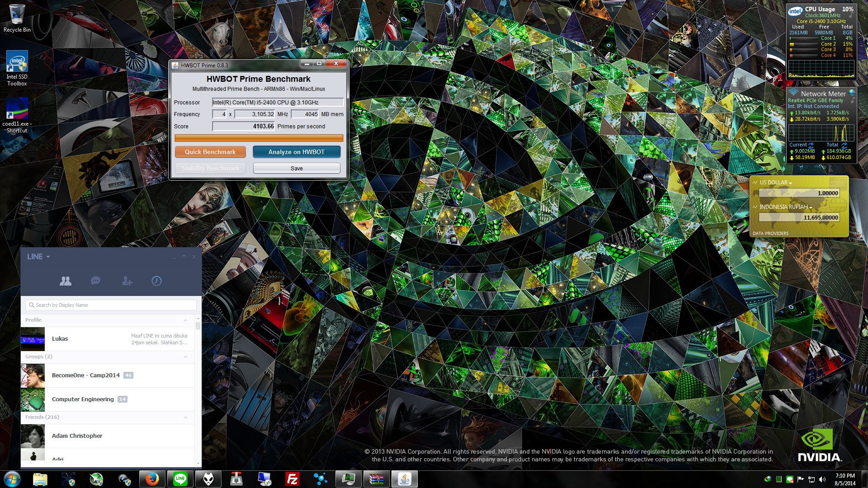Image resolution: width=868 pixels, height=488 pixels.
Task: Open Computer Engineering group
Action: point(108,399)
